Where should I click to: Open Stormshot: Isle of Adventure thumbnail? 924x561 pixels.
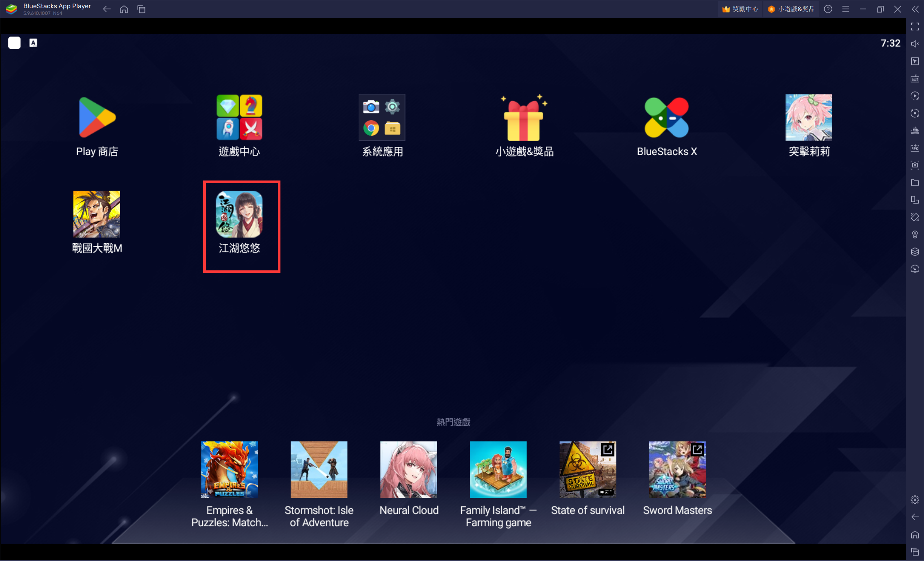pos(319,470)
